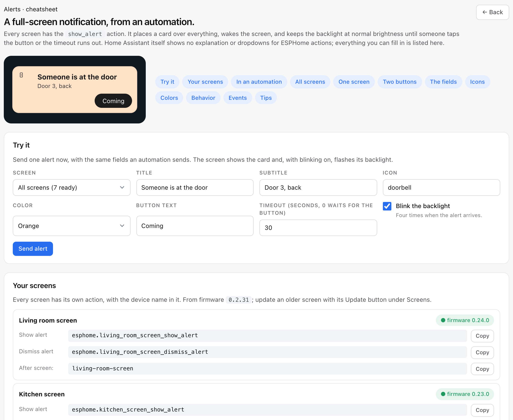
Task: Open the Behavior section
Action: pyautogui.click(x=203, y=98)
